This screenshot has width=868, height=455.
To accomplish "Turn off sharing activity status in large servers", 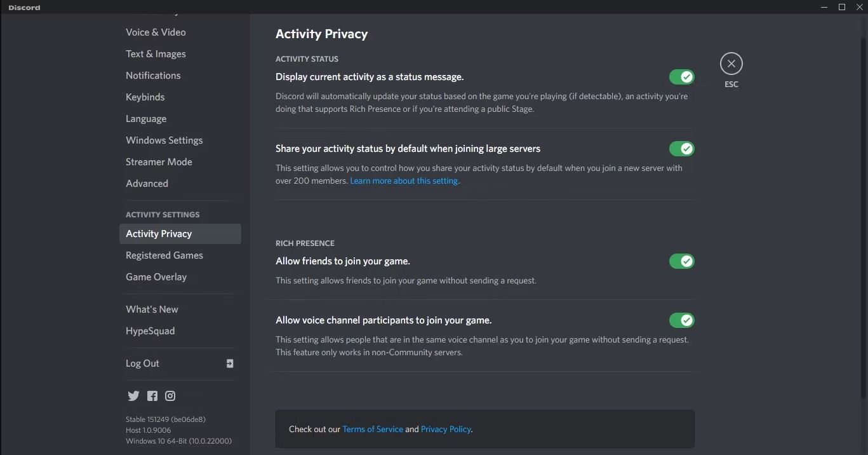I will [682, 149].
